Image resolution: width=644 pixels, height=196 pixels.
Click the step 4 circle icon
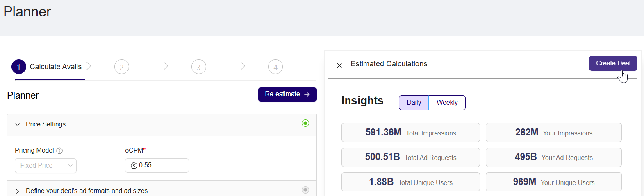tap(275, 67)
